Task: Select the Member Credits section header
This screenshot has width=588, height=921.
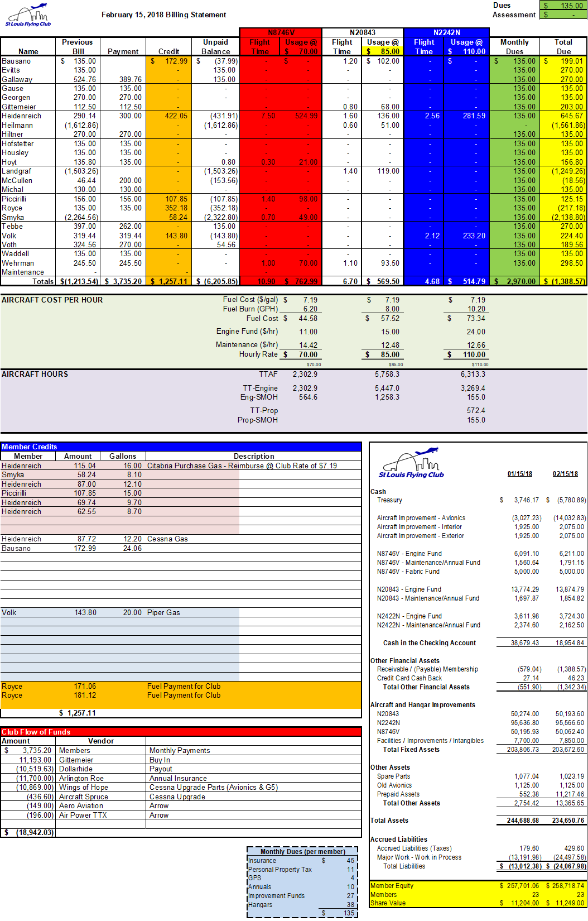Action: (x=30, y=447)
